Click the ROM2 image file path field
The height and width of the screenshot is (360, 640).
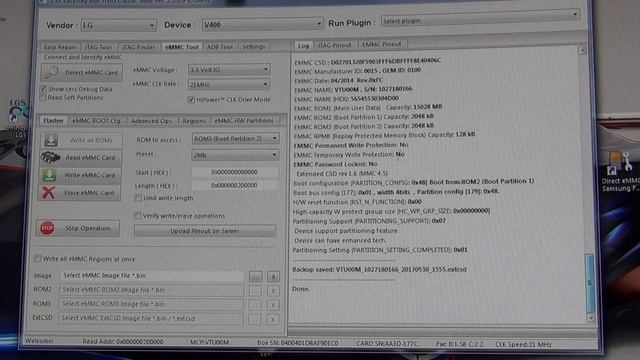tap(151, 290)
